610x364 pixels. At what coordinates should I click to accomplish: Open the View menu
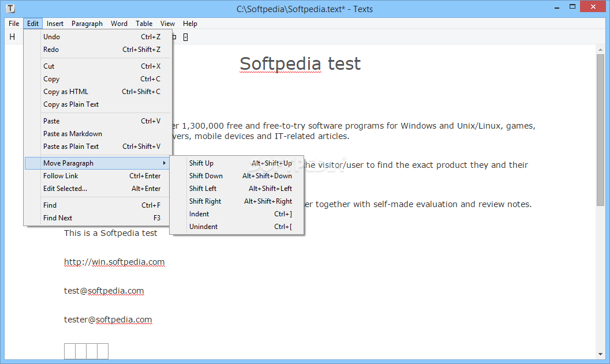point(167,23)
